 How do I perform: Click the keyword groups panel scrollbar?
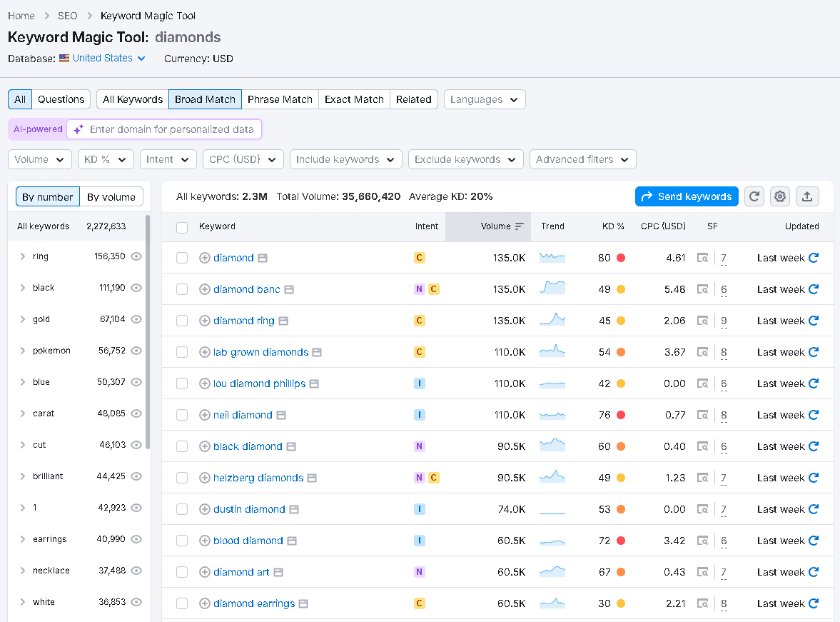(x=147, y=333)
